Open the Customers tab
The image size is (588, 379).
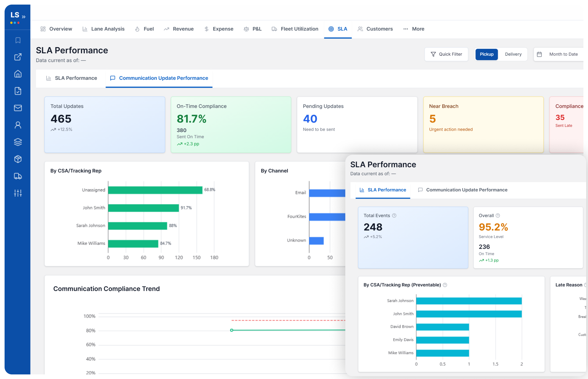click(x=375, y=29)
